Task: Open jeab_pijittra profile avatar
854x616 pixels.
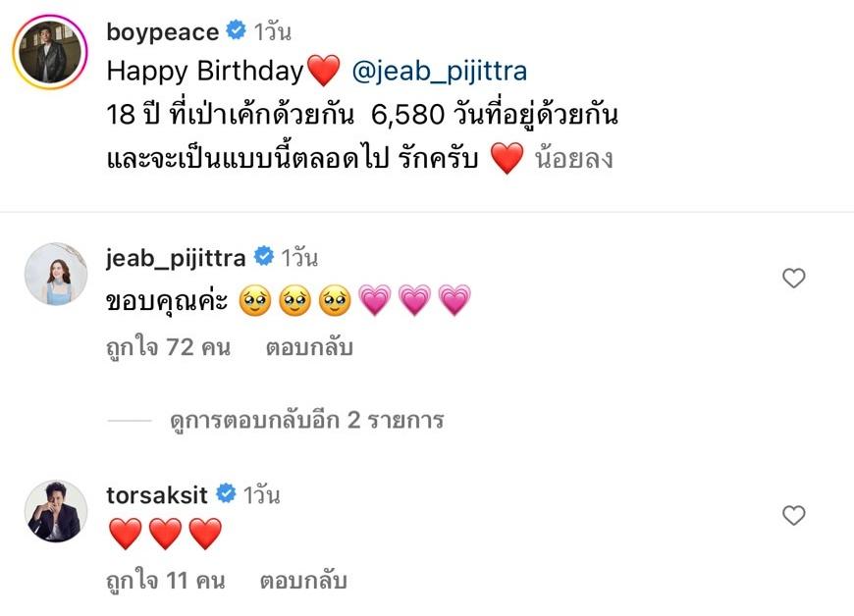Action: pyautogui.click(x=56, y=274)
